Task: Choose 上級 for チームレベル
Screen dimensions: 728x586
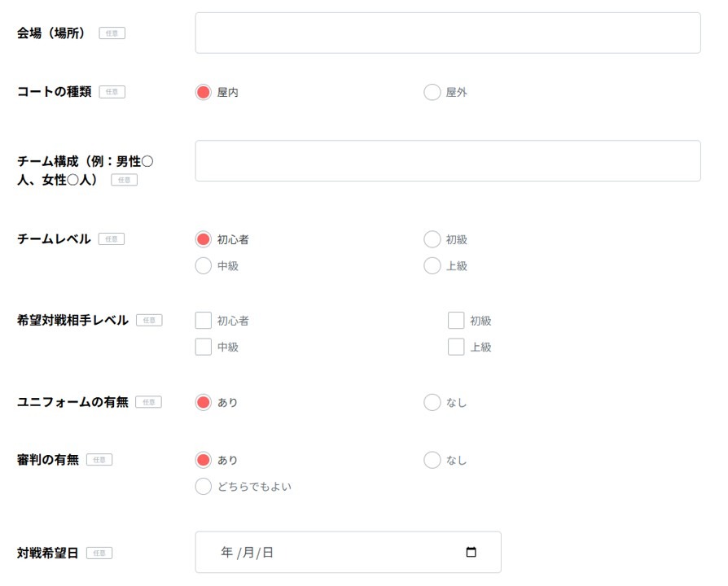Action: pos(432,265)
